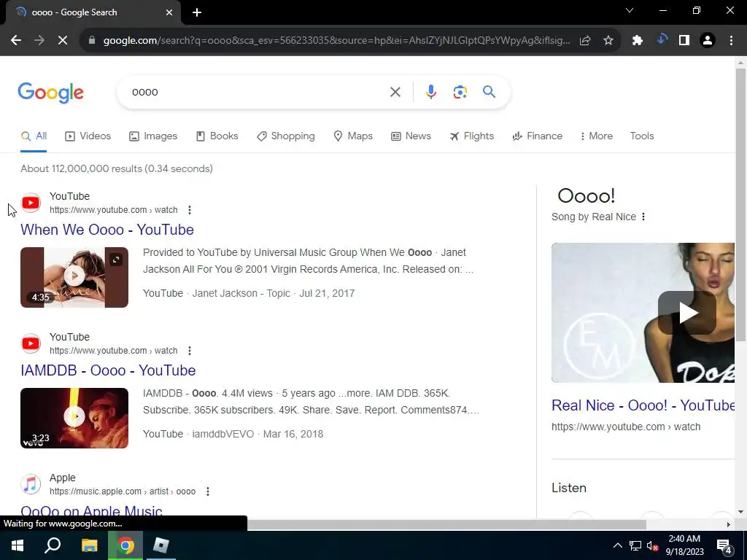
Task: Click right arrow of horizontal scrollbar
Action: coord(729,525)
